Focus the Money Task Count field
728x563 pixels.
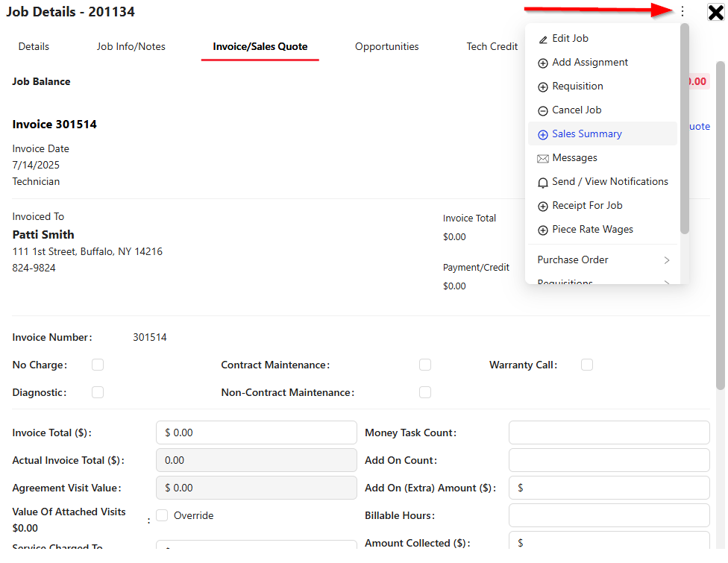609,433
